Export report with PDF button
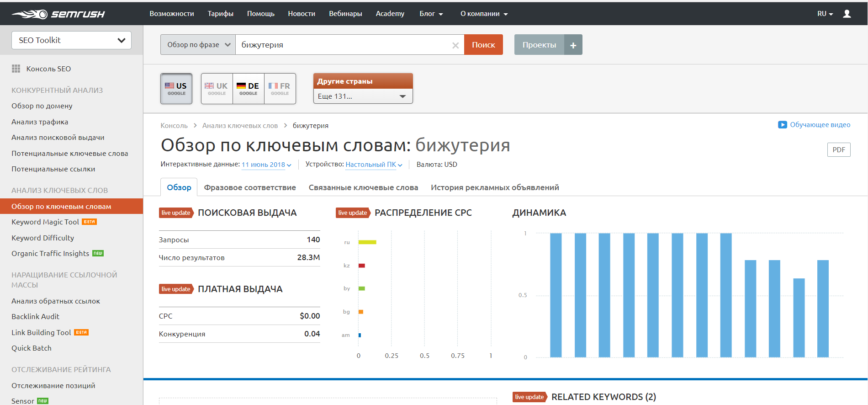Screen dimensions: 868x405 [x=838, y=150]
